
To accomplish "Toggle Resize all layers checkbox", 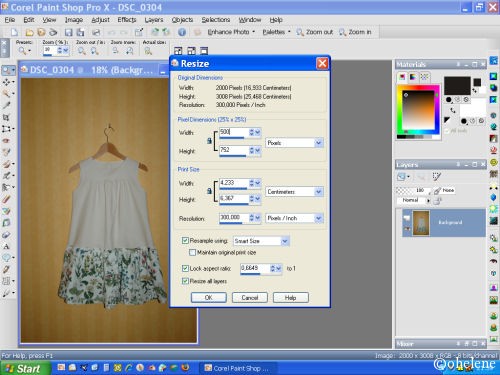I will coord(185,281).
